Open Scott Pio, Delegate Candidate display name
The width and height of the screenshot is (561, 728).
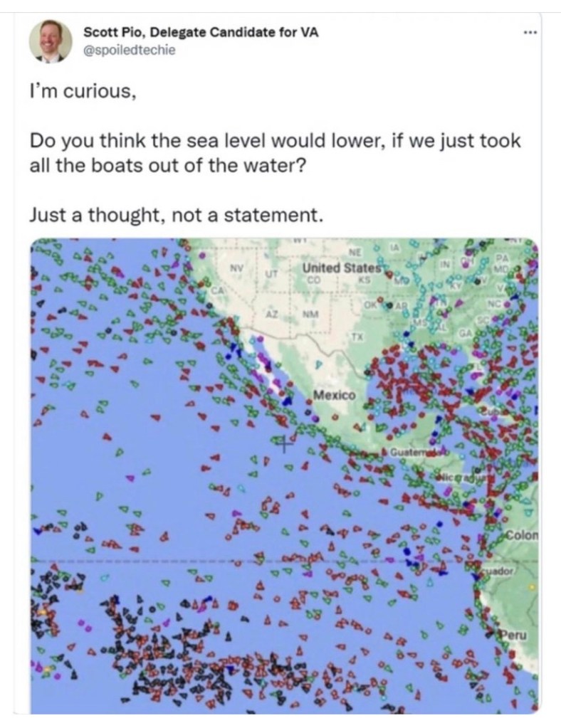click(x=201, y=32)
